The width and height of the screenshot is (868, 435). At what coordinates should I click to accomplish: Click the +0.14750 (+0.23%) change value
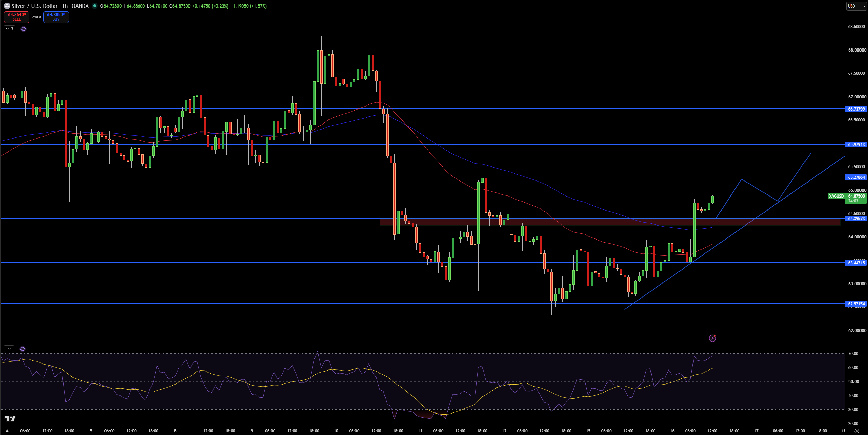[x=210, y=6]
